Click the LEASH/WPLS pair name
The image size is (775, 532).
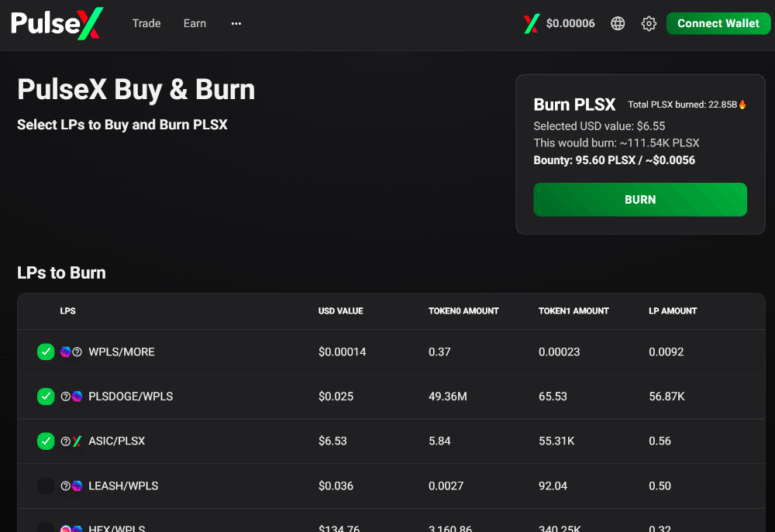[123, 486]
